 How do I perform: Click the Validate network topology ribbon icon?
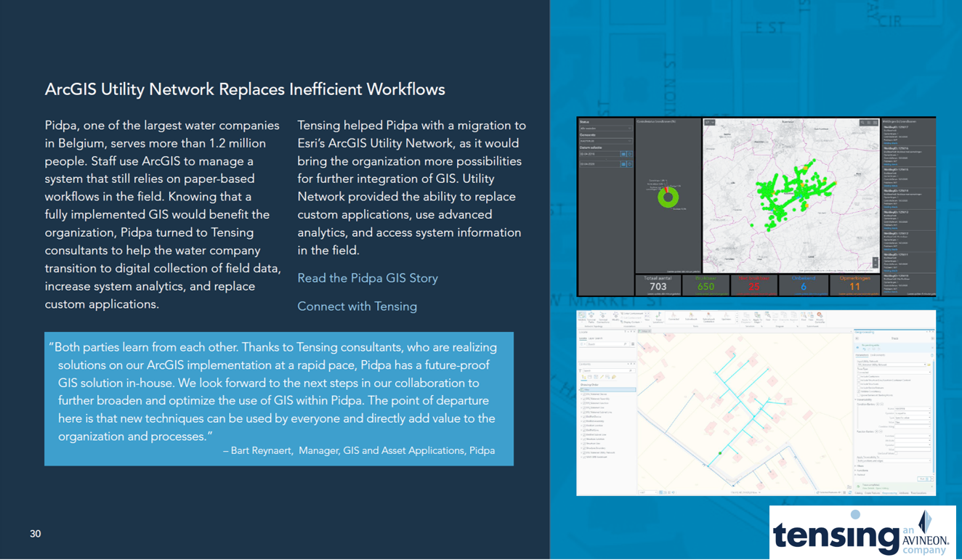[x=581, y=317]
